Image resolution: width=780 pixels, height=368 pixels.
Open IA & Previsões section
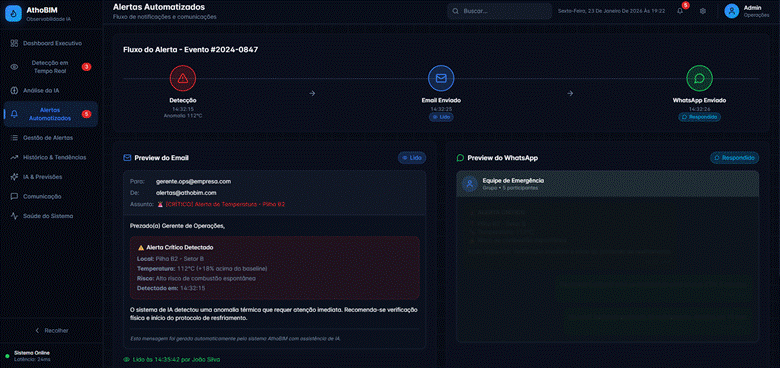tap(51, 177)
